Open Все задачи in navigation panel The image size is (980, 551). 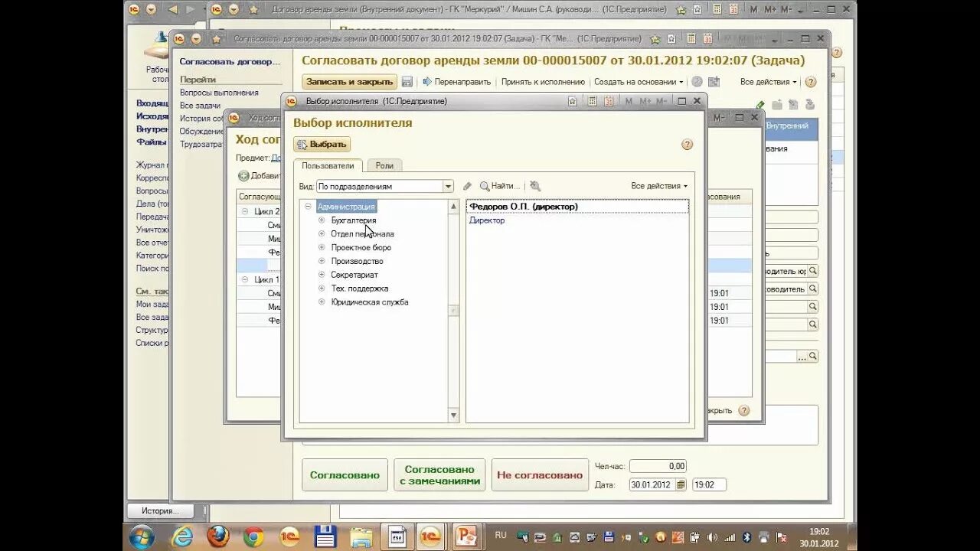[x=200, y=106]
